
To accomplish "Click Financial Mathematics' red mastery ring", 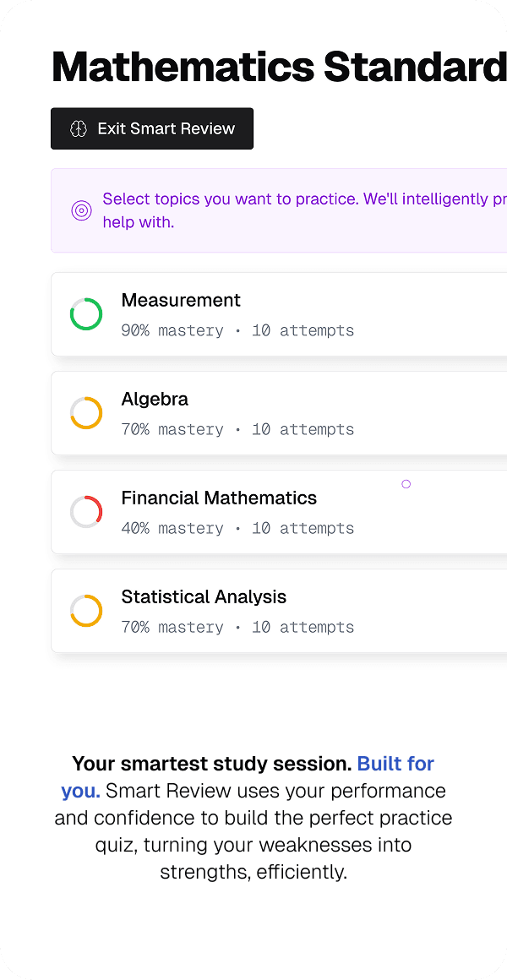I will coord(85,511).
